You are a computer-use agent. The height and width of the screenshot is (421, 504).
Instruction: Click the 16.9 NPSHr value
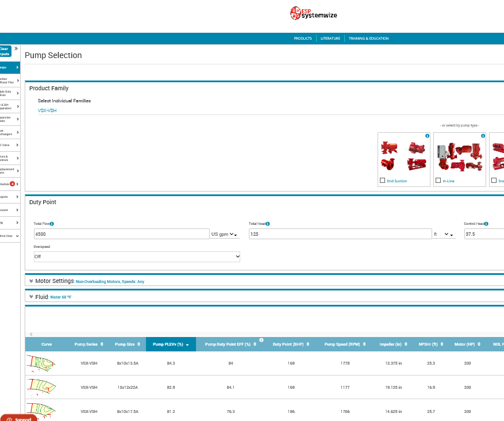tap(431, 387)
